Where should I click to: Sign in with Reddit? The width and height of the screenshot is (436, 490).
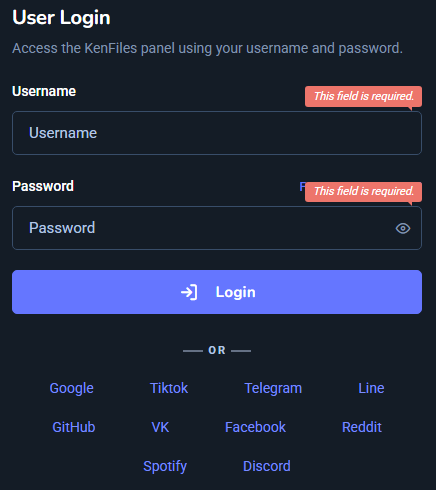pyautogui.click(x=362, y=427)
